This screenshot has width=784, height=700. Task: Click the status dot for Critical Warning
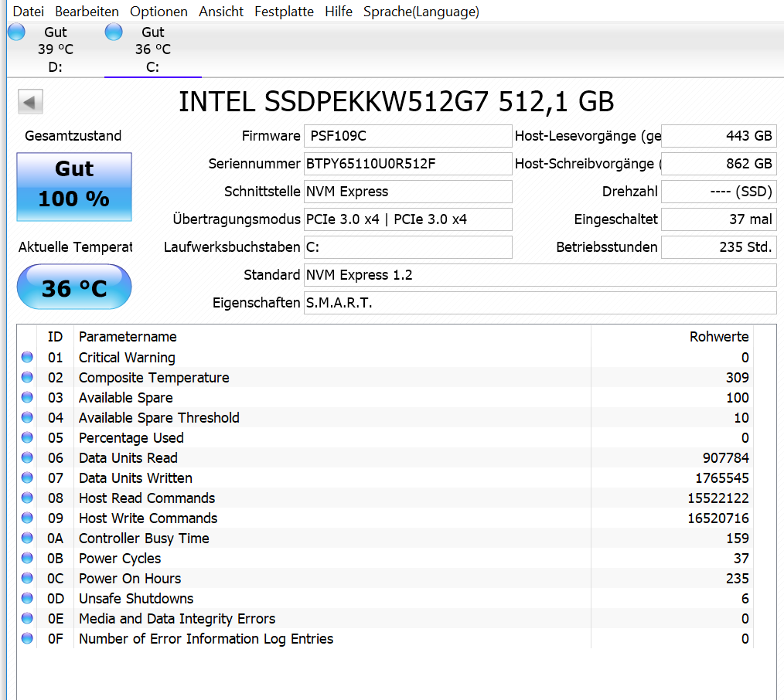(27, 357)
